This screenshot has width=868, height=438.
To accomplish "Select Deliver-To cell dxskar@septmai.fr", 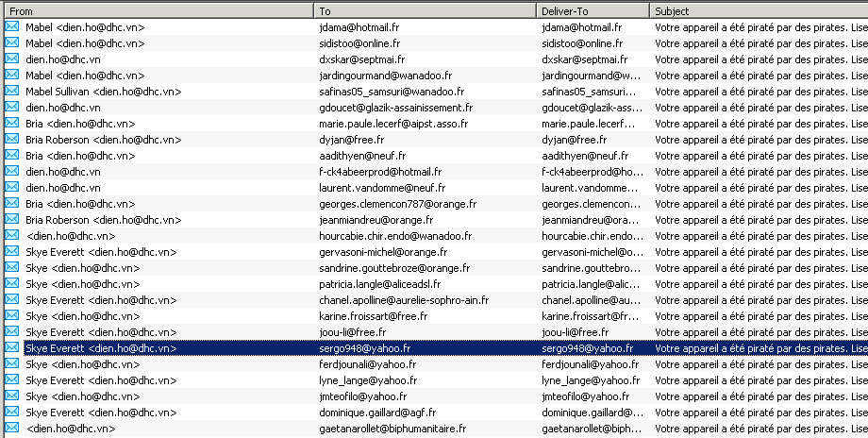I will pyautogui.click(x=585, y=59).
